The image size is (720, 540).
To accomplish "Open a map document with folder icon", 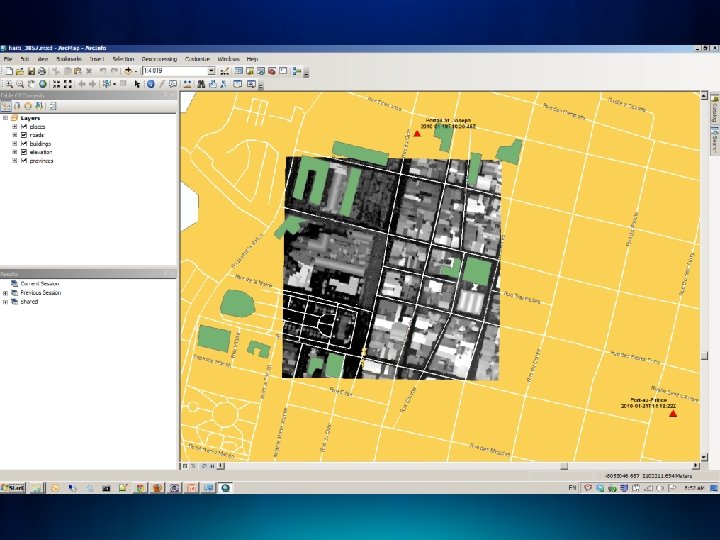I will coord(20,71).
